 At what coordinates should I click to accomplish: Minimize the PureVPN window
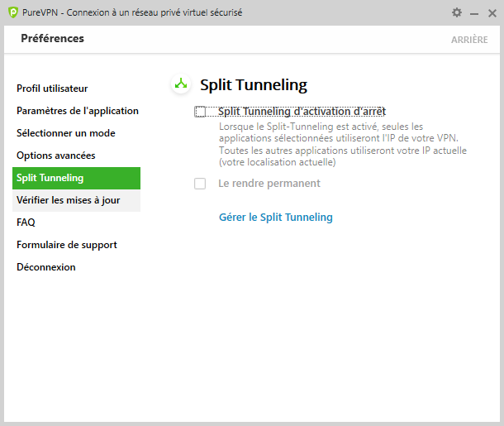474,13
